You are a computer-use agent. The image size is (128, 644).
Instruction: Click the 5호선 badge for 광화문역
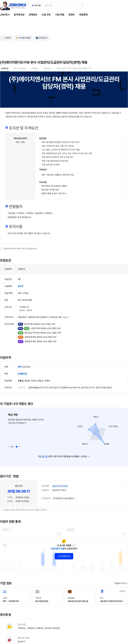click(21, 341)
